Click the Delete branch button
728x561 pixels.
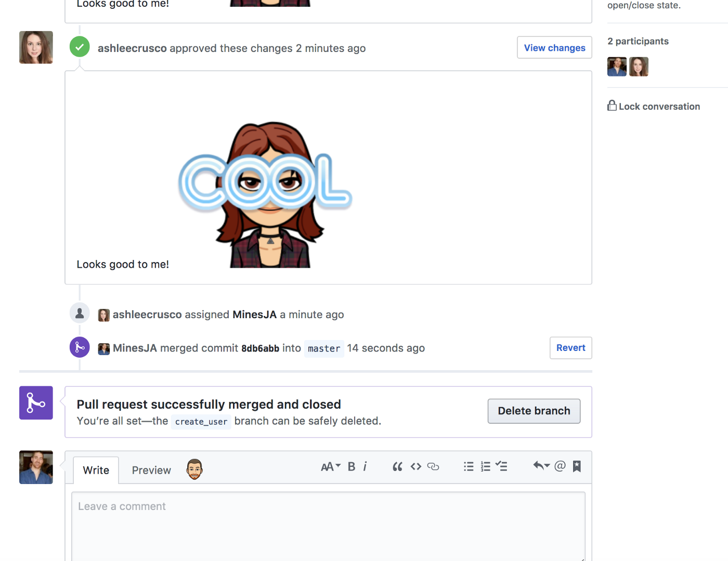(534, 411)
